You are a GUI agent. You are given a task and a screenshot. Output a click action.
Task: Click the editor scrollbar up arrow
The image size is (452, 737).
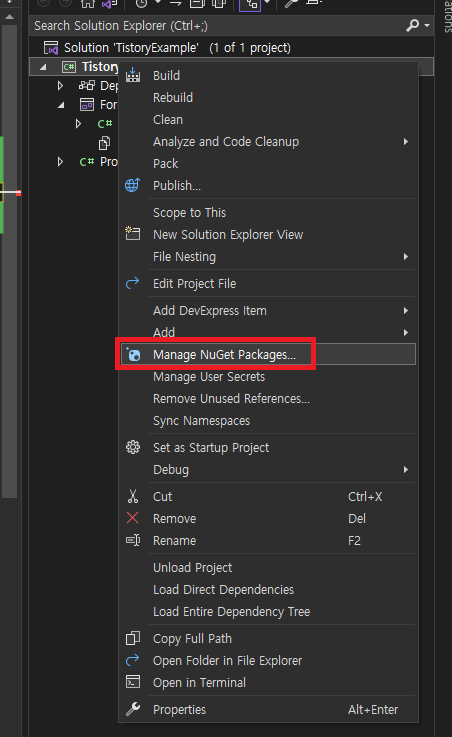pos(9,17)
